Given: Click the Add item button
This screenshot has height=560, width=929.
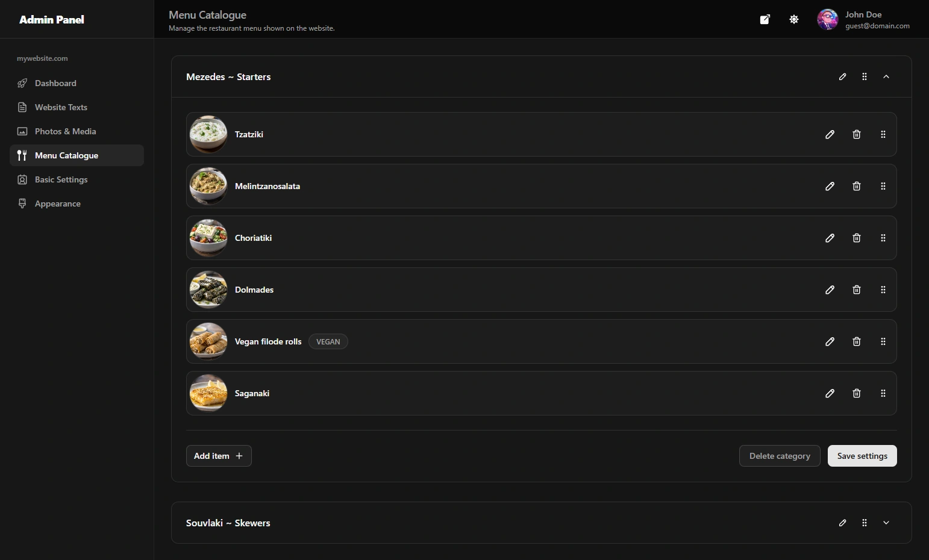Looking at the screenshot, I should 219,456.
